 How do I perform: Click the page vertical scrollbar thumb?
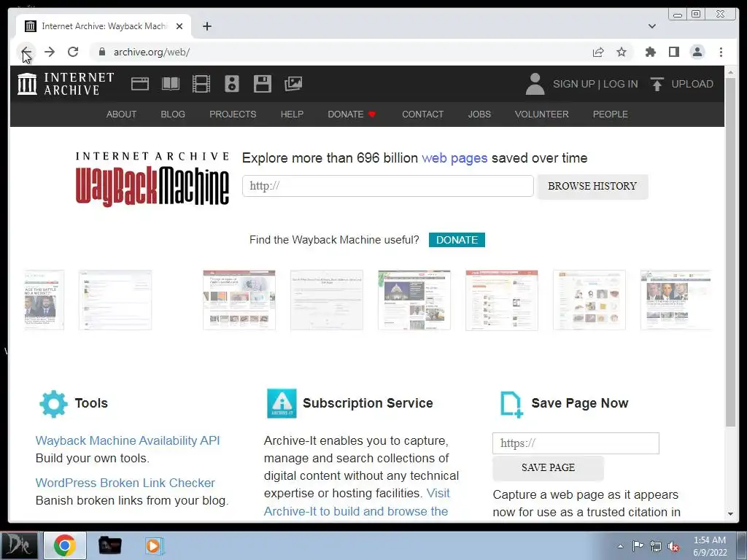(x=730, y=252)
